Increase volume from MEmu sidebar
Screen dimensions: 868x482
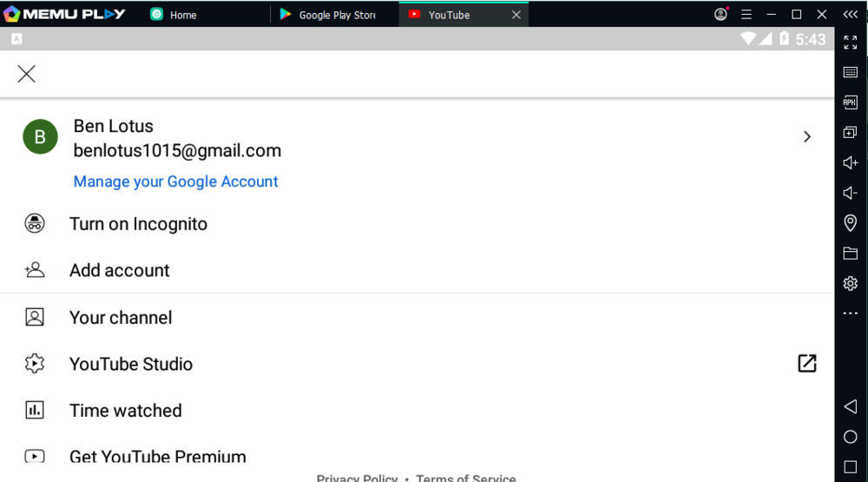[x=851, y=162]
